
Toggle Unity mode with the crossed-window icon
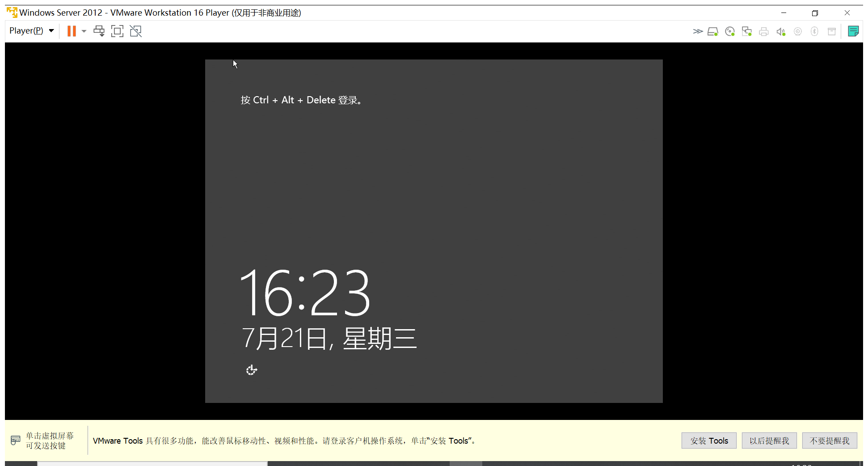(135, 31)
